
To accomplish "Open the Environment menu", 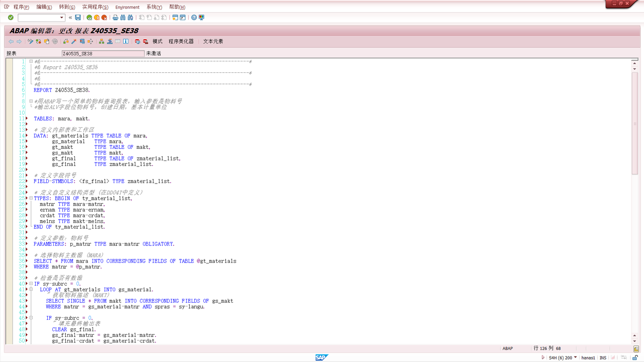I will coord(127,7).
